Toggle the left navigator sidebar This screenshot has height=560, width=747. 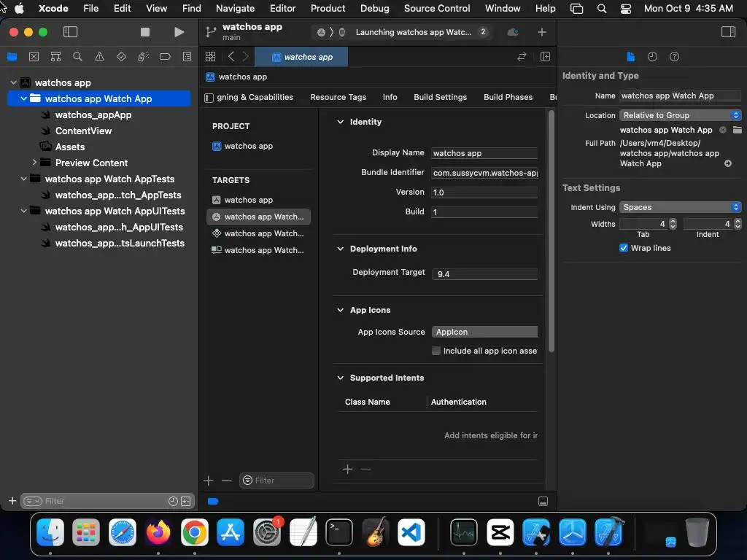click(71, 32)
